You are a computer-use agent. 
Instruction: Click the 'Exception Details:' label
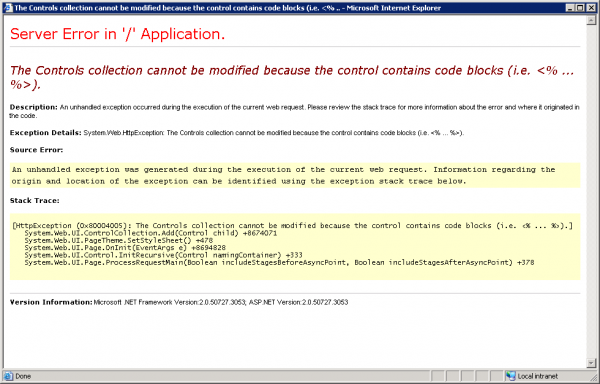46,133
